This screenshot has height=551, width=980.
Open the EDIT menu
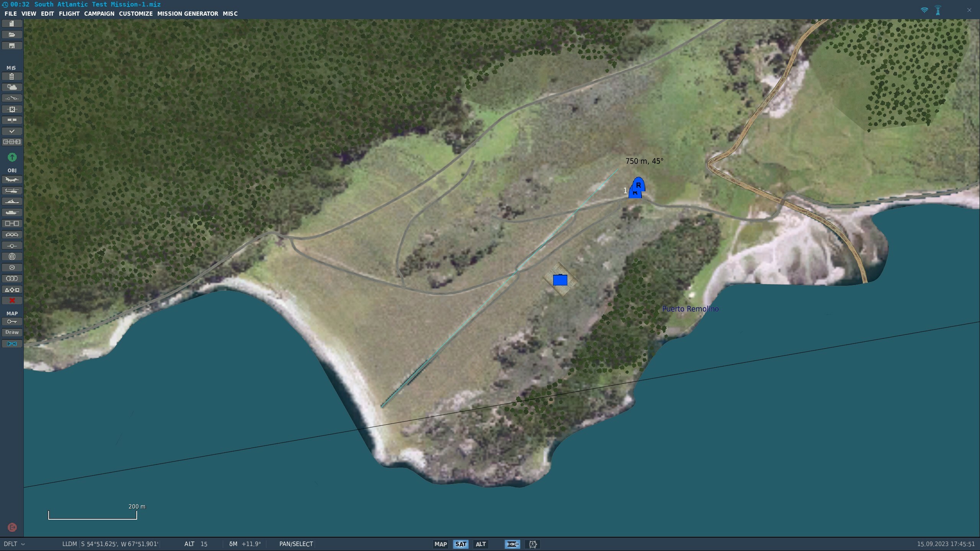(47, 13)
